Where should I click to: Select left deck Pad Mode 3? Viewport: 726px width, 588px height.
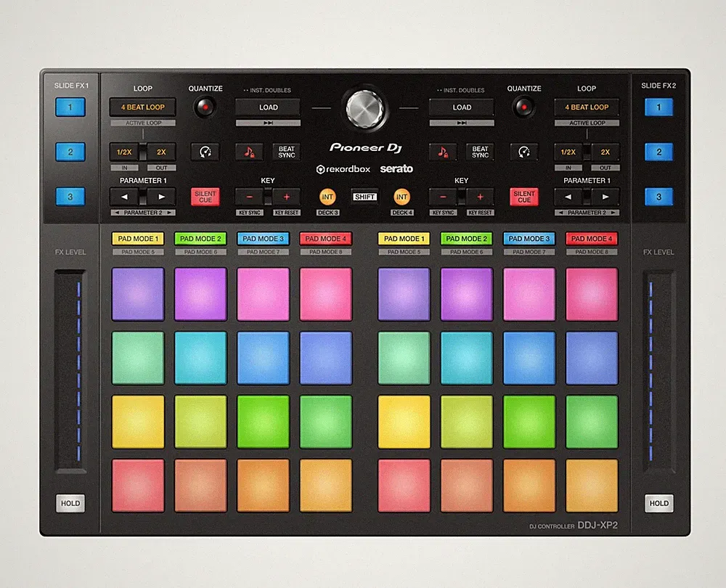[x=263, y=238]
